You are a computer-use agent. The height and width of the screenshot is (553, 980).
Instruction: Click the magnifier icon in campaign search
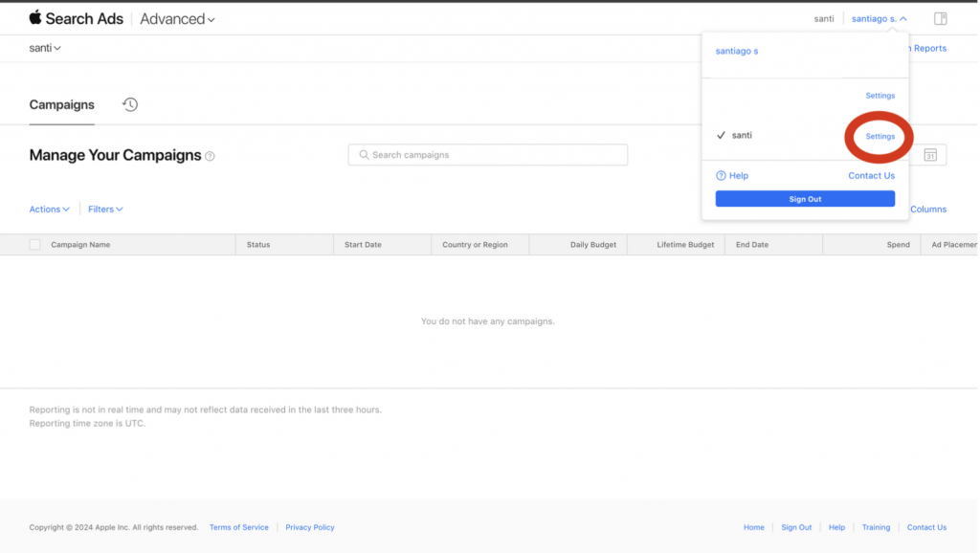point(364,155)
